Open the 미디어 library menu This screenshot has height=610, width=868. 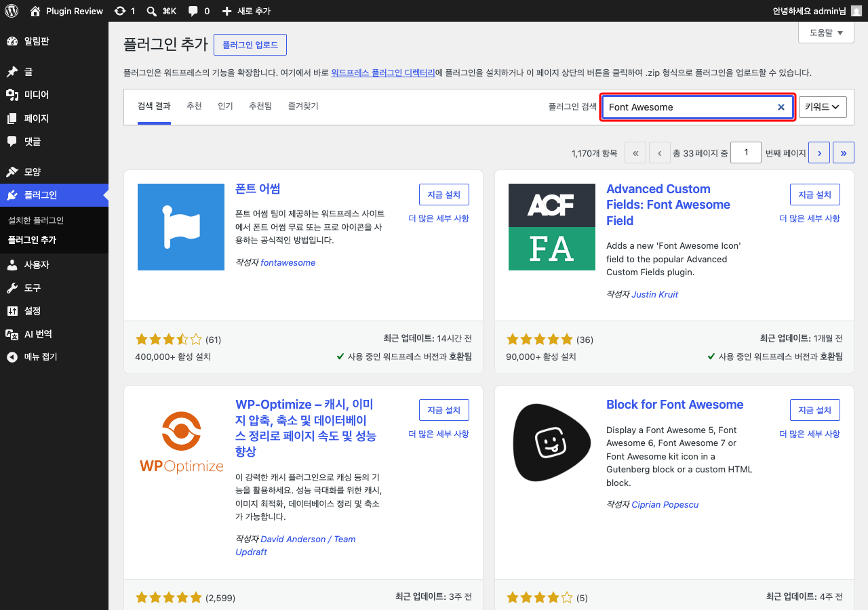click(54, 95)
